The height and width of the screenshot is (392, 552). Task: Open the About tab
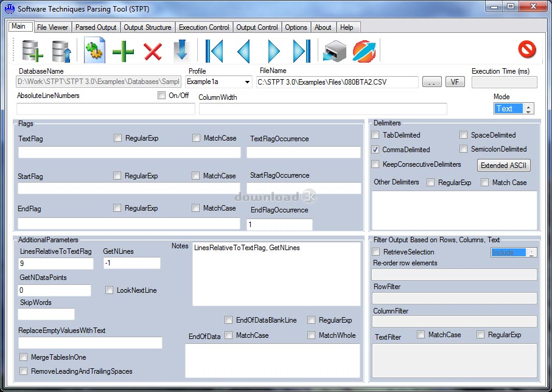[x=323, y=27]
